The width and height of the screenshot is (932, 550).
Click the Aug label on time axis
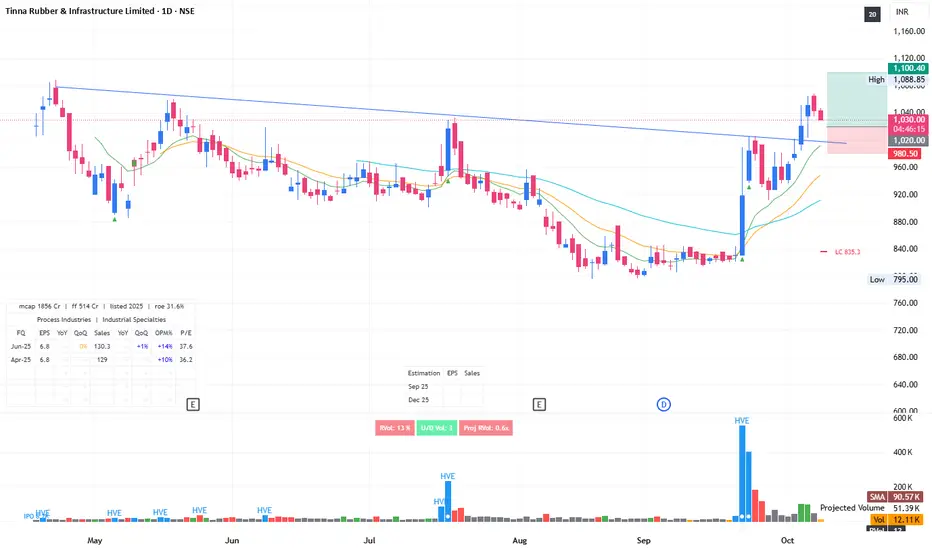point(519,540)
